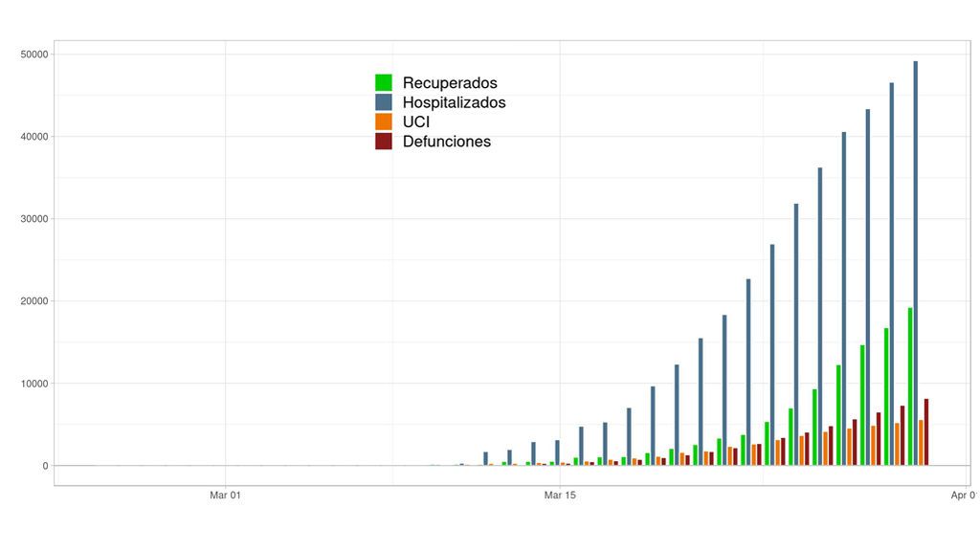Screen dimensions: 980x551
Task: Click the tallest blue Hospitalizados bar
Action: click(916, 263)
